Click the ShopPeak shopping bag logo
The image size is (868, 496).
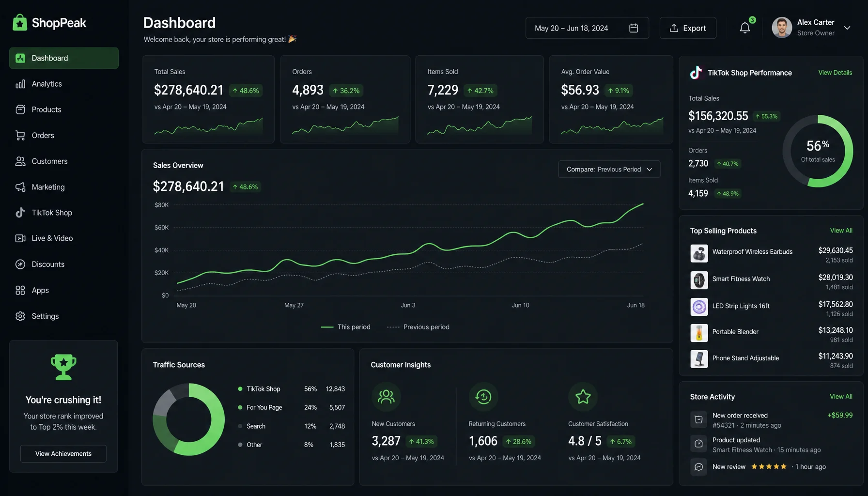20,22
